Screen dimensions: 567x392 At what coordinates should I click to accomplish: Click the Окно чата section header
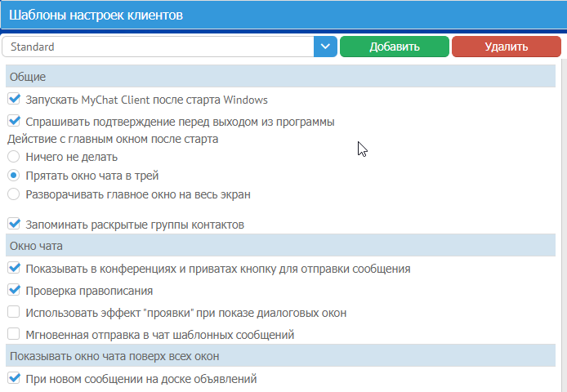[280, 245]
